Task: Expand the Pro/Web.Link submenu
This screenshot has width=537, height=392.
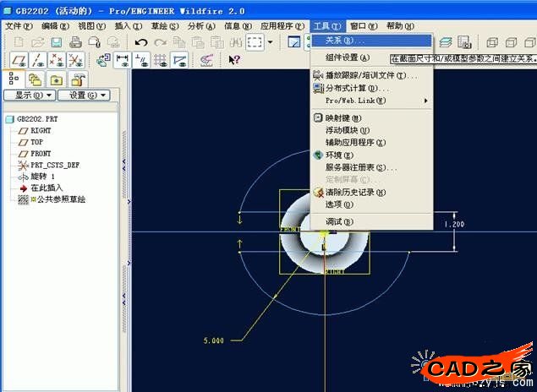Action: click(372, 101)
